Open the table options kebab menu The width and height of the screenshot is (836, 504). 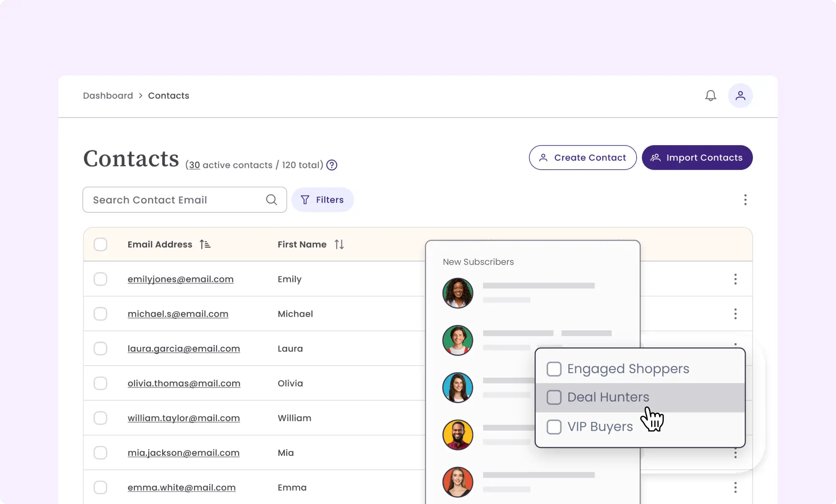click(745, 200)
